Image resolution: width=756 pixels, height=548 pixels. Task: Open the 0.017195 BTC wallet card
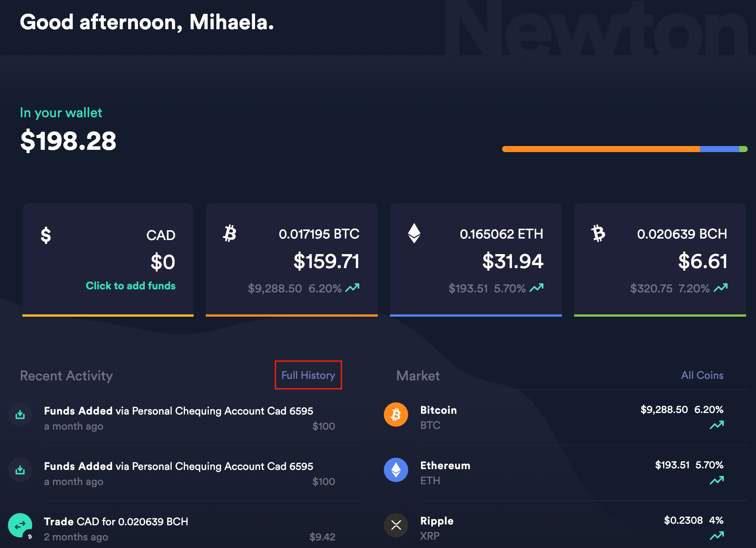tap(292, 259)
